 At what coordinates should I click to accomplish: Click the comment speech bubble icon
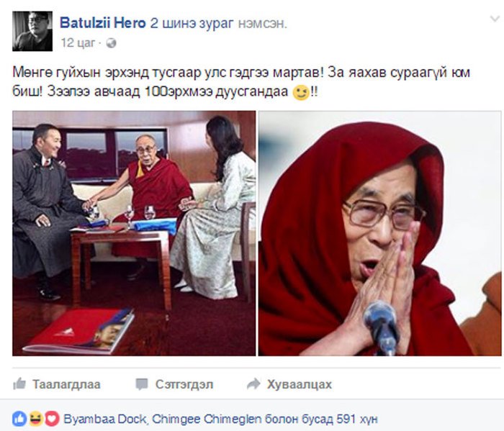(x=142, y=384)
